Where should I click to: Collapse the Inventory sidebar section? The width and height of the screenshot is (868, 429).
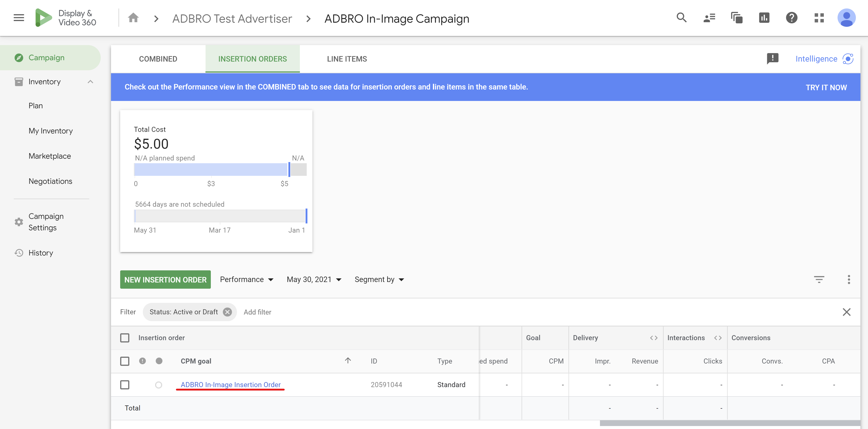[90, 81]
